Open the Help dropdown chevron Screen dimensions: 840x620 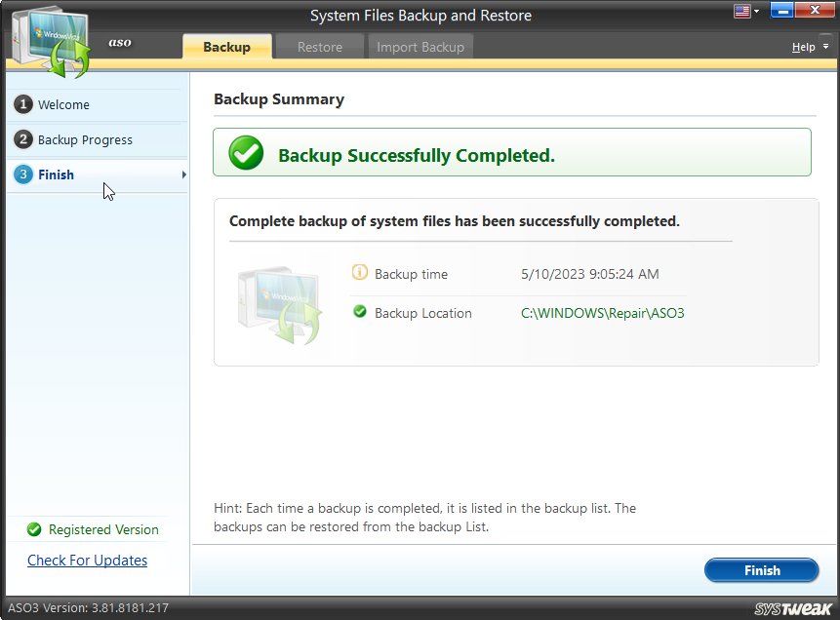[x=825, y=46]
